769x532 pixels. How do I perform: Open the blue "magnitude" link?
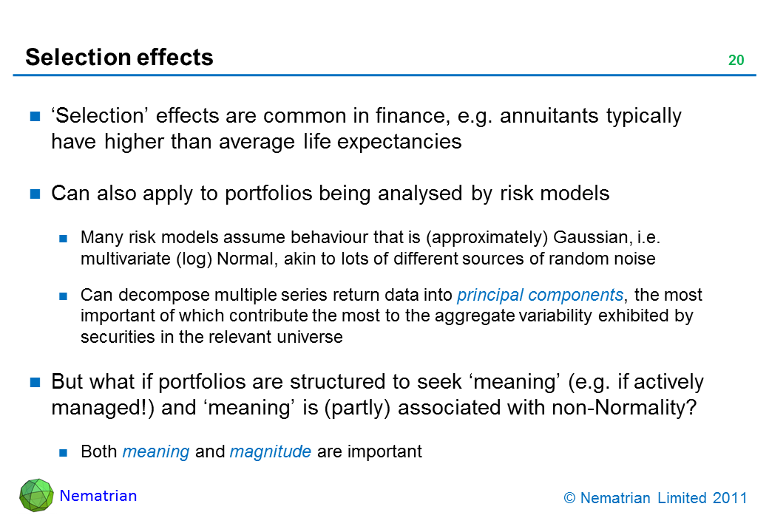coord(270,452)
